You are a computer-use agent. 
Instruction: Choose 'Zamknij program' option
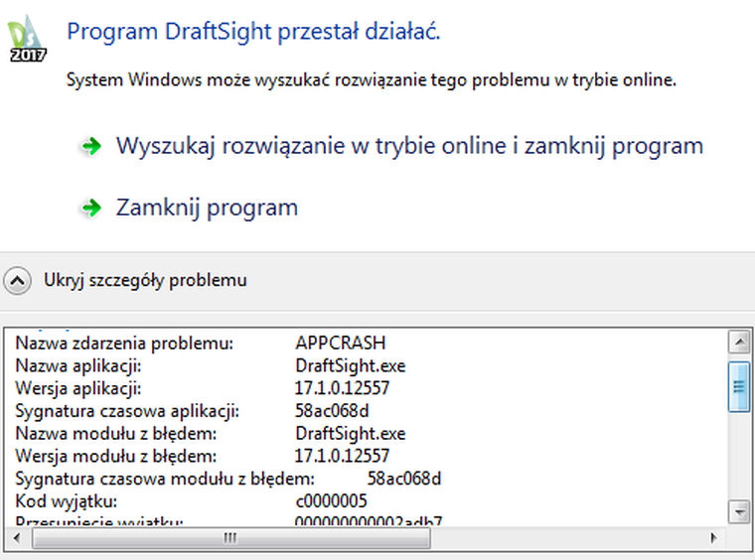(x=207, y=208)
